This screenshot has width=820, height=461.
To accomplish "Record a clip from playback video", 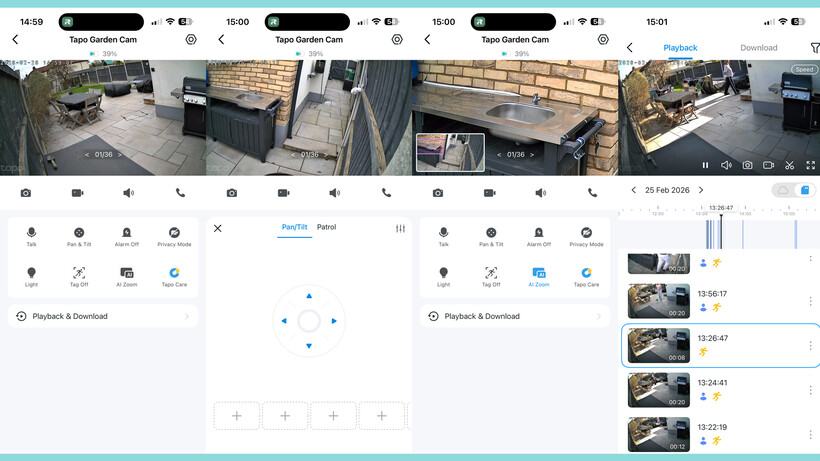I will coord(768,165).
